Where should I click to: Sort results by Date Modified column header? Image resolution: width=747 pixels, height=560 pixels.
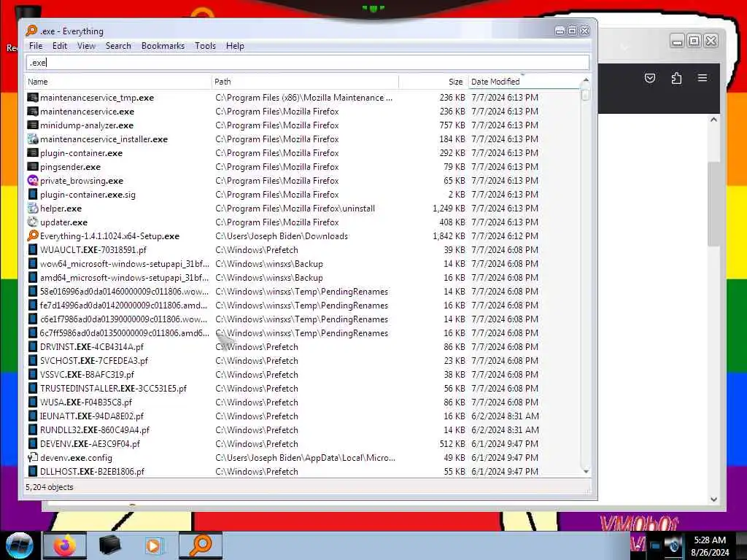(524, 82)
